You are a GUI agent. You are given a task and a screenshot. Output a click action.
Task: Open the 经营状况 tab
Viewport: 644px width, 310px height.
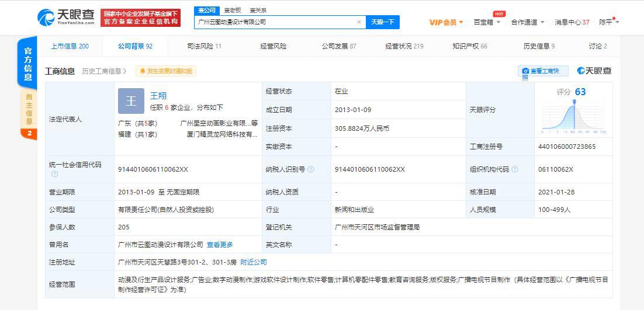pos(404,46)
